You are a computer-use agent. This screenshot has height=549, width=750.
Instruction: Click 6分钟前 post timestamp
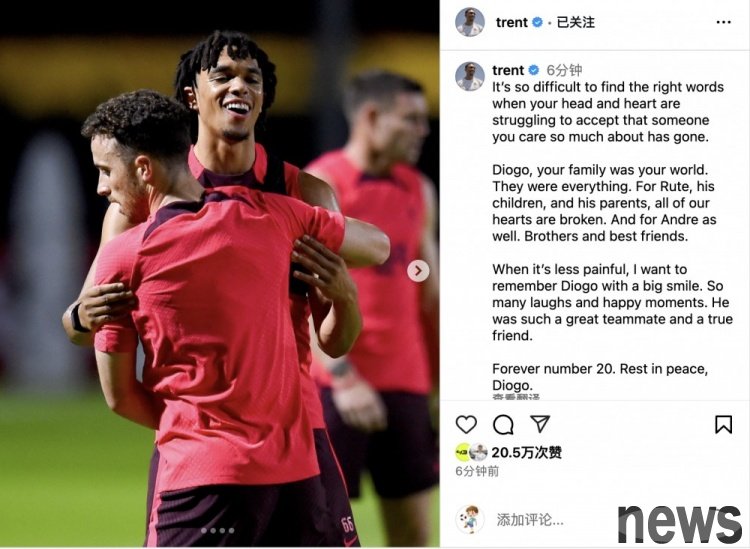click(477, 471)
